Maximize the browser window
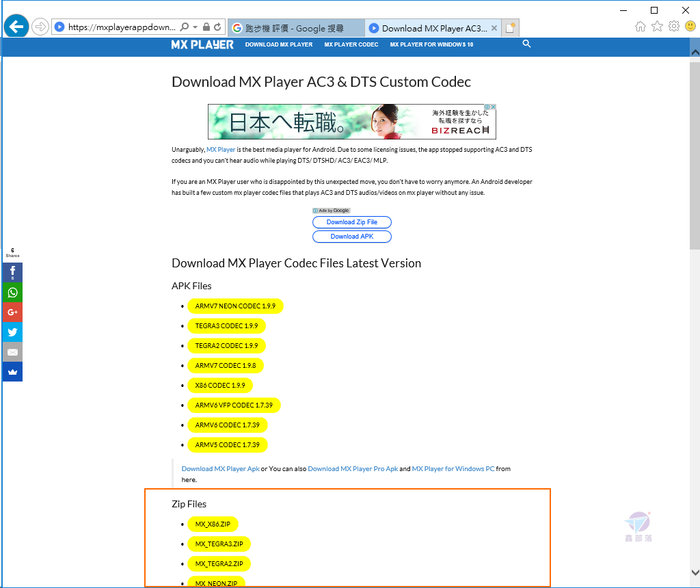Image resolution: width=700 pixels, height=588 pixels. click(654, 10)
